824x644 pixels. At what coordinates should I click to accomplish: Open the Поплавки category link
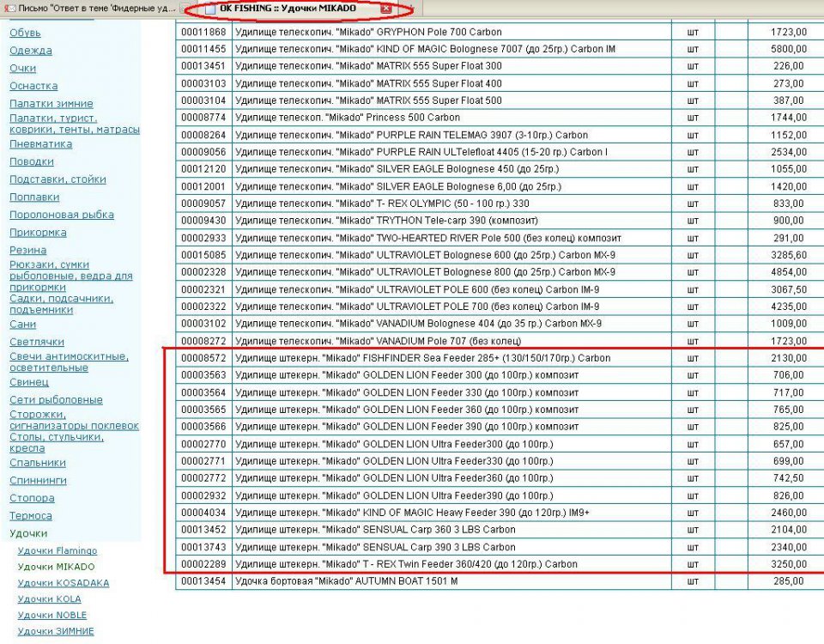pos(34,197)
